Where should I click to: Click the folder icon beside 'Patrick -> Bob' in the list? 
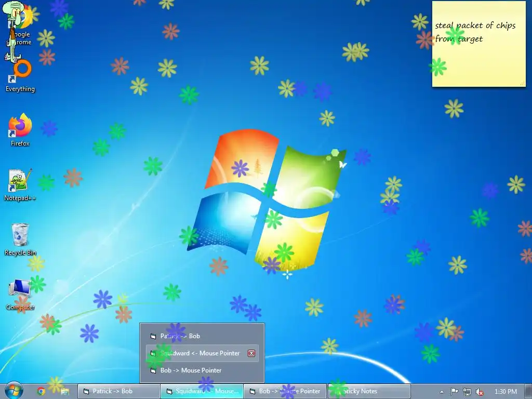pos(153,336)
